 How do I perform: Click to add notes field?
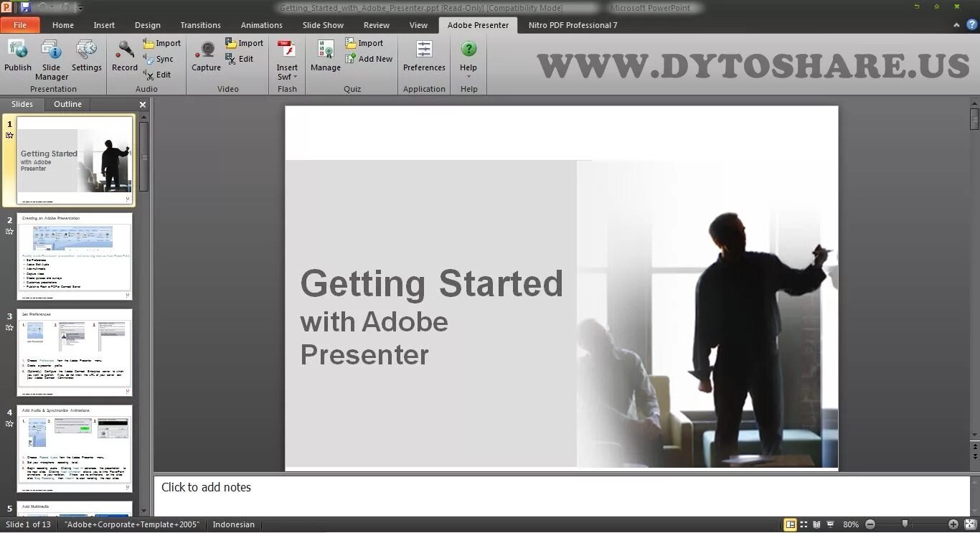[561, 495]
